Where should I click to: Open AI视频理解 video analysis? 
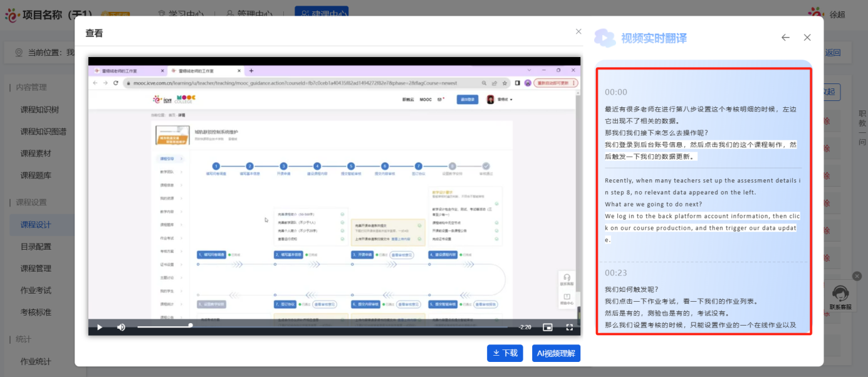(x=556, y=353)
